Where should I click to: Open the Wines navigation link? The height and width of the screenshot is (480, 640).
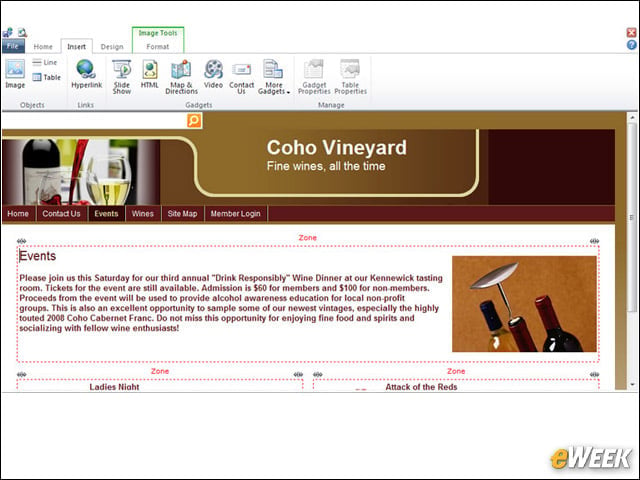pos(142,213)
